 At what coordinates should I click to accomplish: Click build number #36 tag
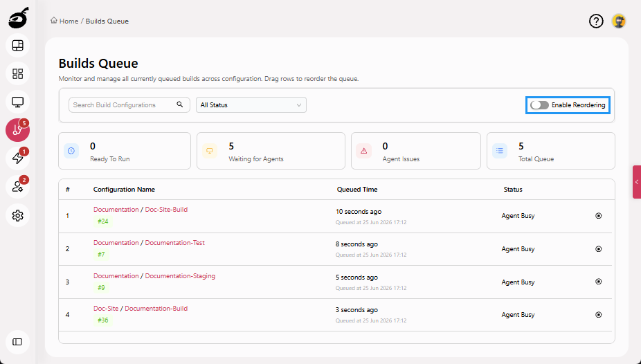tap(103, 320)
